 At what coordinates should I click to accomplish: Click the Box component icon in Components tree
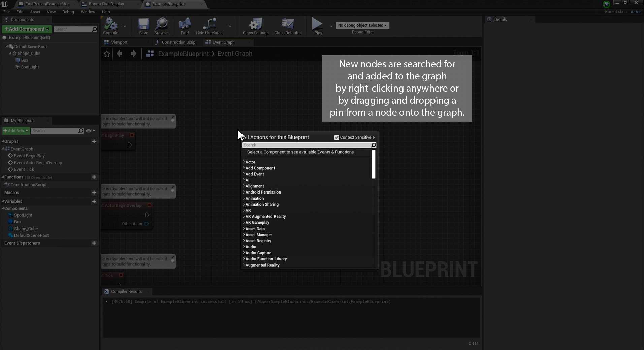pyautogui.click(x=18, y=60)
